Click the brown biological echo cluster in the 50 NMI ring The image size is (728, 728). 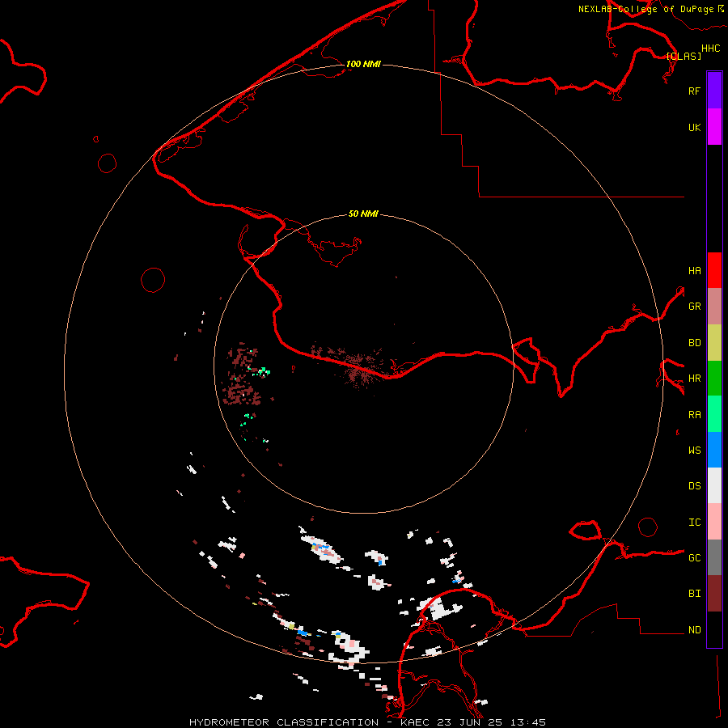(241, 375)
